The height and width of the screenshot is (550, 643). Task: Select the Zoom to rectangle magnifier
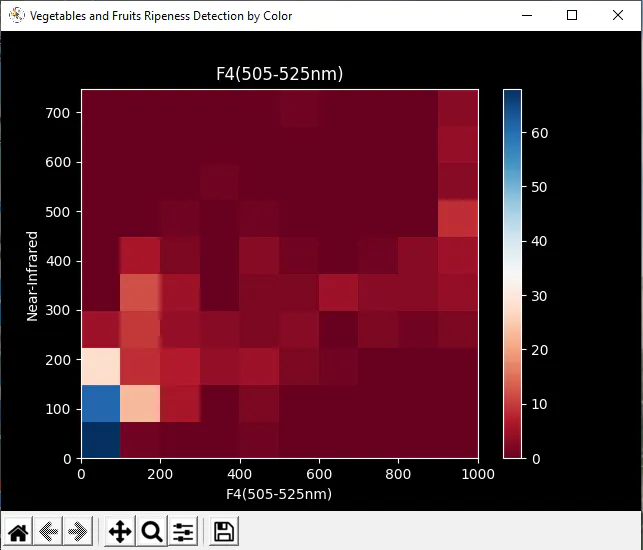152,532
